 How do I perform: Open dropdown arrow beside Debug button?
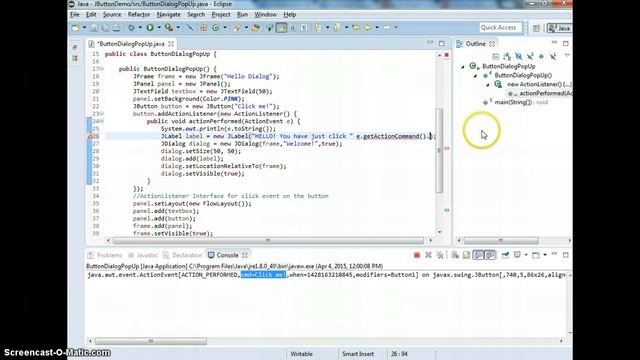[x=140, y=28]
